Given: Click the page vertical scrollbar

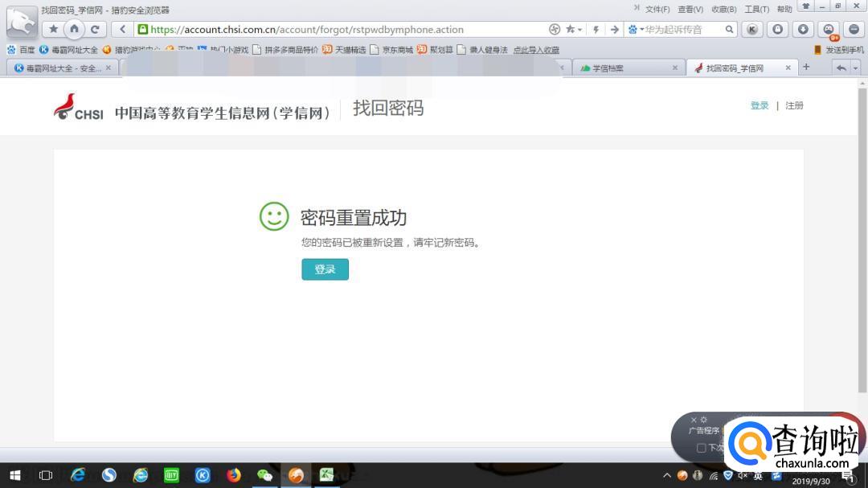Looking at the screenshot, I should (862, 241).
